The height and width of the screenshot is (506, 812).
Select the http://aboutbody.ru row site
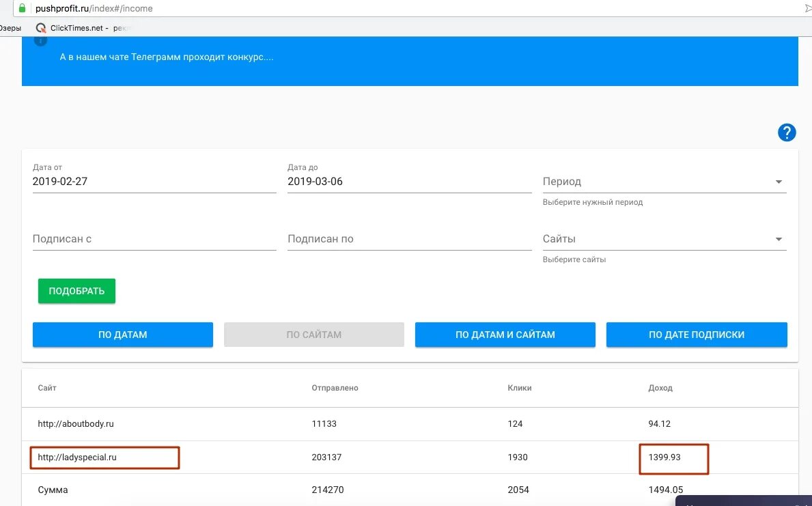coord(76,423)
